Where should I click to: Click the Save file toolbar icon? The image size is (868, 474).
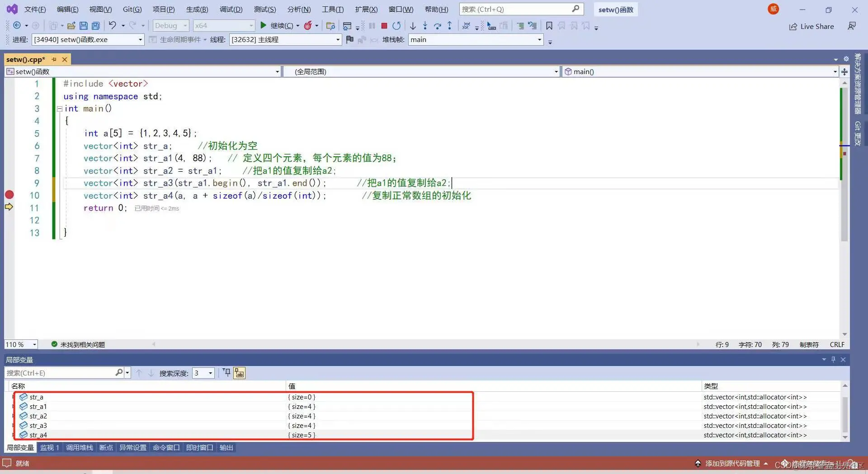83,26
